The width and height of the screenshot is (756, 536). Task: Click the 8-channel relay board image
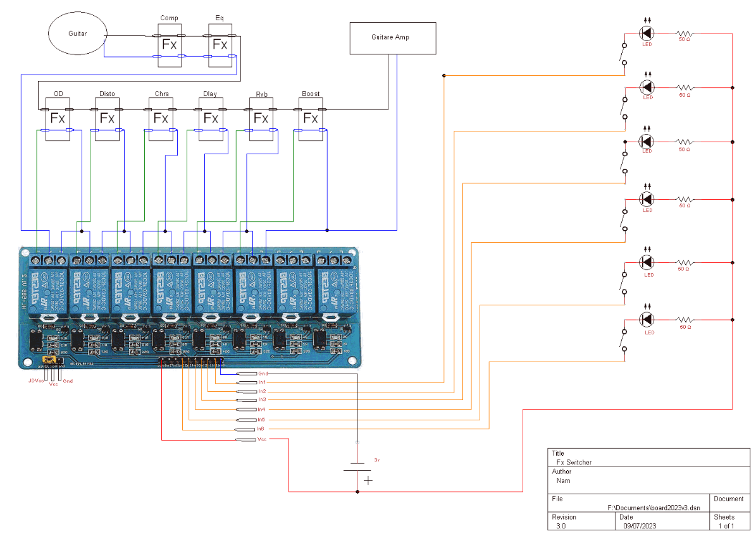[x=190, y=308]
